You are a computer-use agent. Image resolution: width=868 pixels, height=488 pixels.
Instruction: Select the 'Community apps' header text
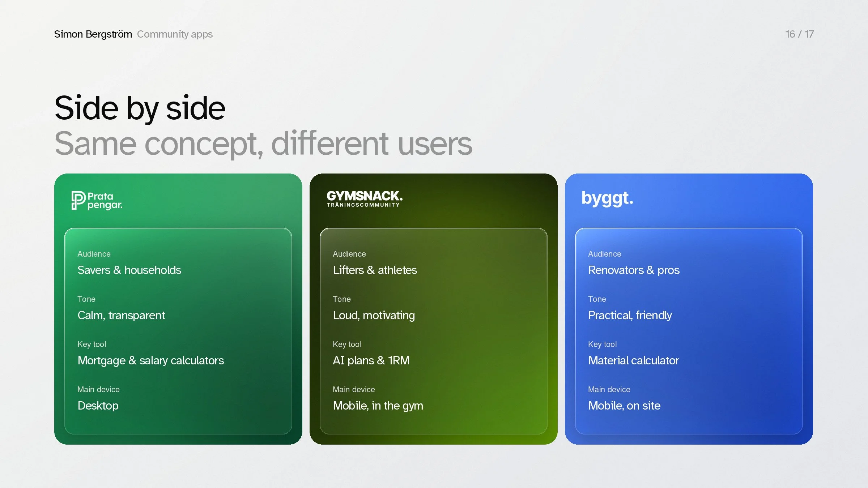[x=175, y=34]
